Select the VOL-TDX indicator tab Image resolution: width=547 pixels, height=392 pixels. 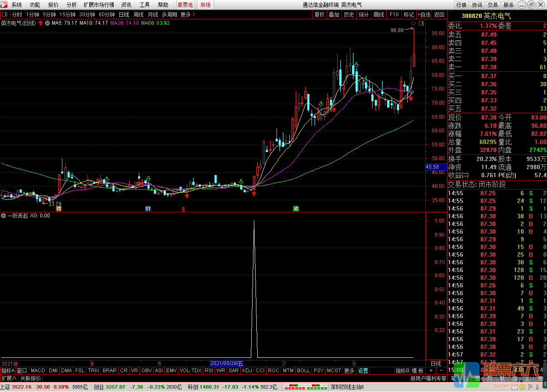[191, 371]
